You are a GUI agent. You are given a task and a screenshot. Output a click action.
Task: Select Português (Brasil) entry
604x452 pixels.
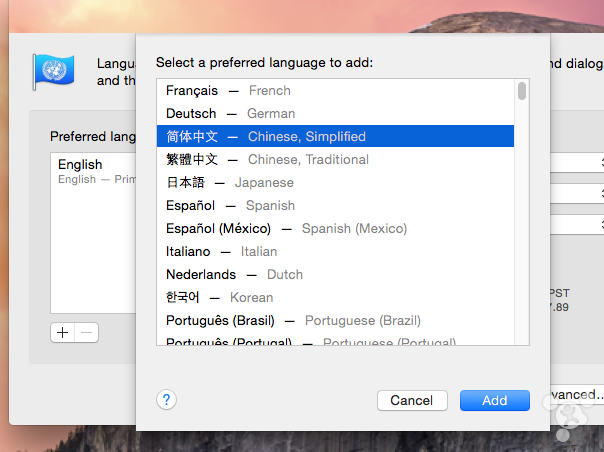[x=293, y=321]
